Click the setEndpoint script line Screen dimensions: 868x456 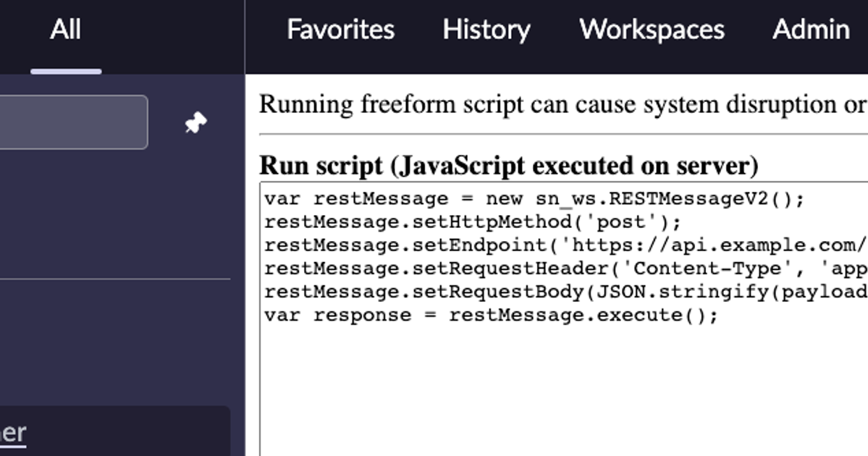coord(565,245)
